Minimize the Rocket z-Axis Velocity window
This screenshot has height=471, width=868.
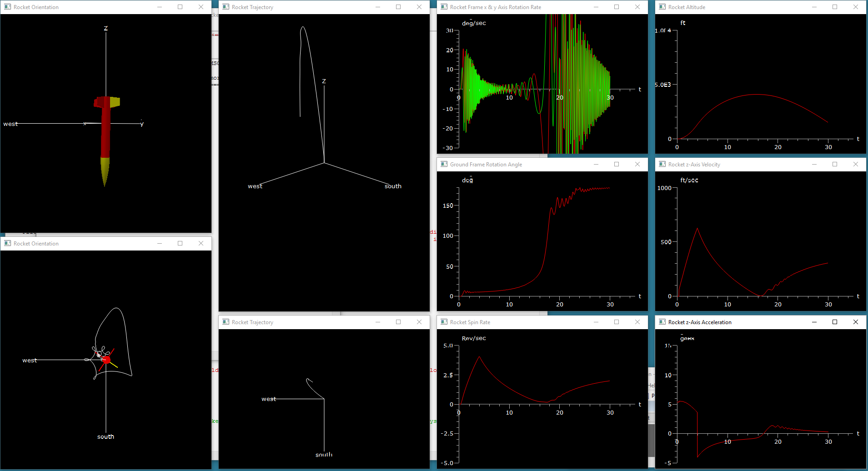pos(814,164)
